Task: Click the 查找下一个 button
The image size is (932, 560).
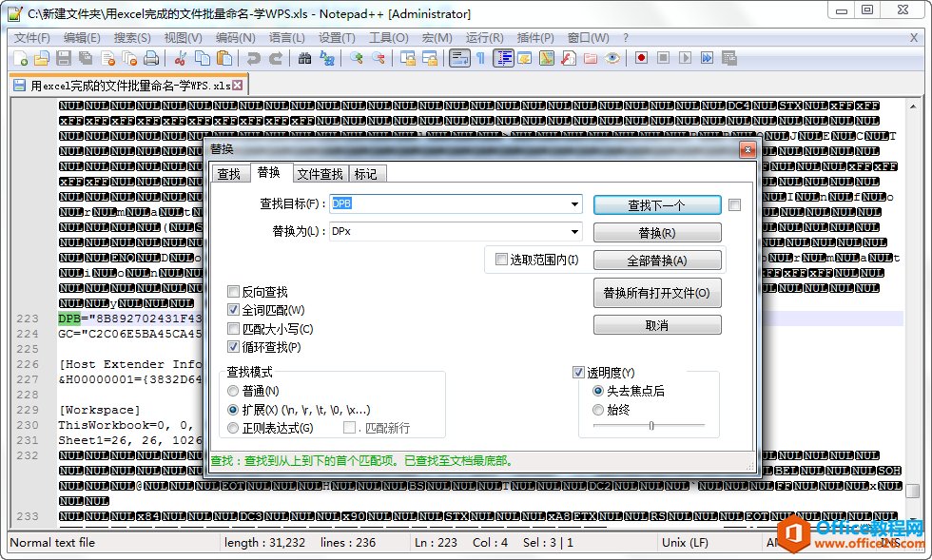Action: (657, 205)
